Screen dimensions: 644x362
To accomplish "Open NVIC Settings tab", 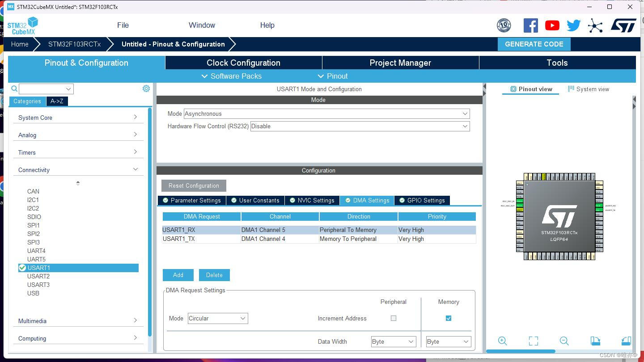I will [312, 200].
